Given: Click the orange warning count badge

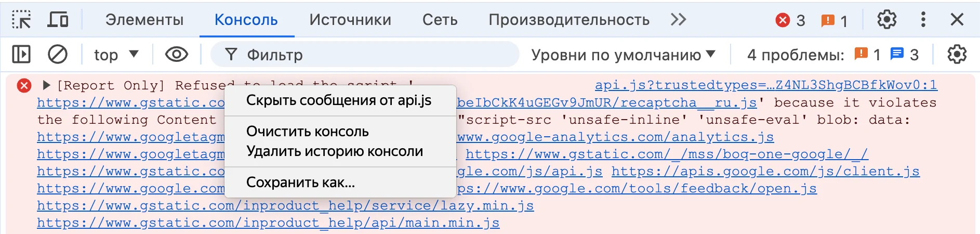Looking at the screenshot, I should 834,20.
